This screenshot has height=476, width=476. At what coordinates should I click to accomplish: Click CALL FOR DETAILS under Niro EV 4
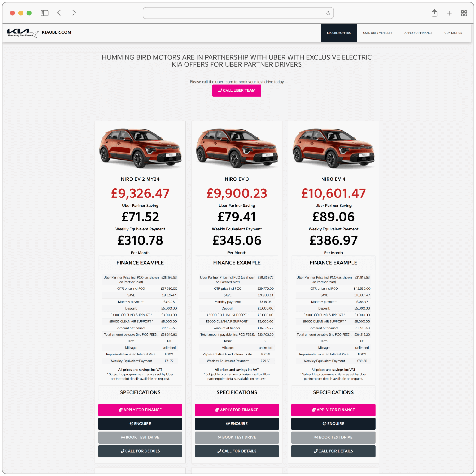(334, 451)
